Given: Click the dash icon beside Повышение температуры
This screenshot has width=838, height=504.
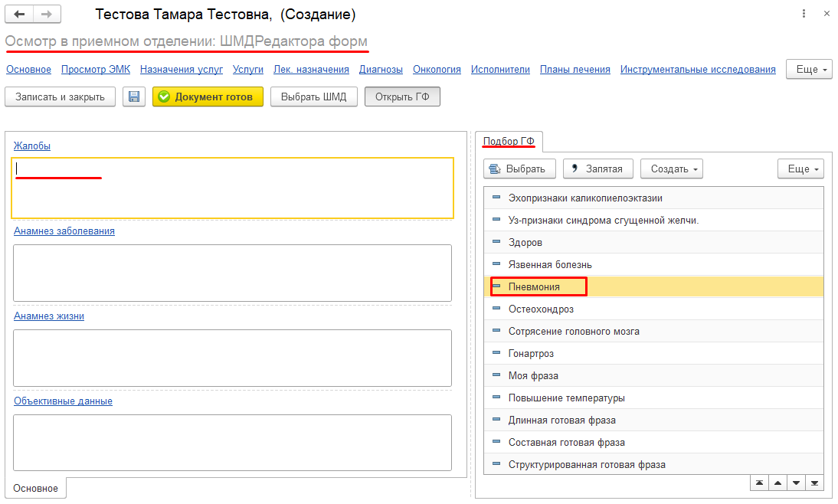Looking at the screenshot, I should (496, 398).
